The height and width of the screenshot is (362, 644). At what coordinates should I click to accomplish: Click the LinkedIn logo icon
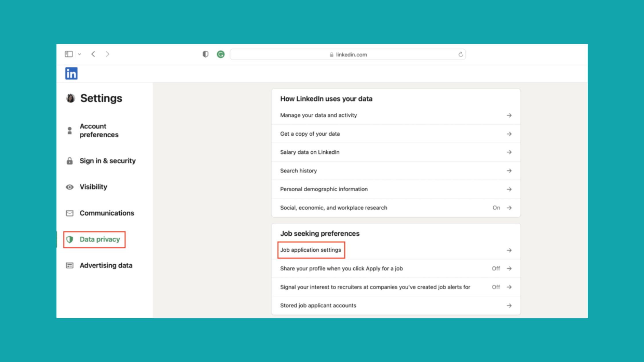71,74
